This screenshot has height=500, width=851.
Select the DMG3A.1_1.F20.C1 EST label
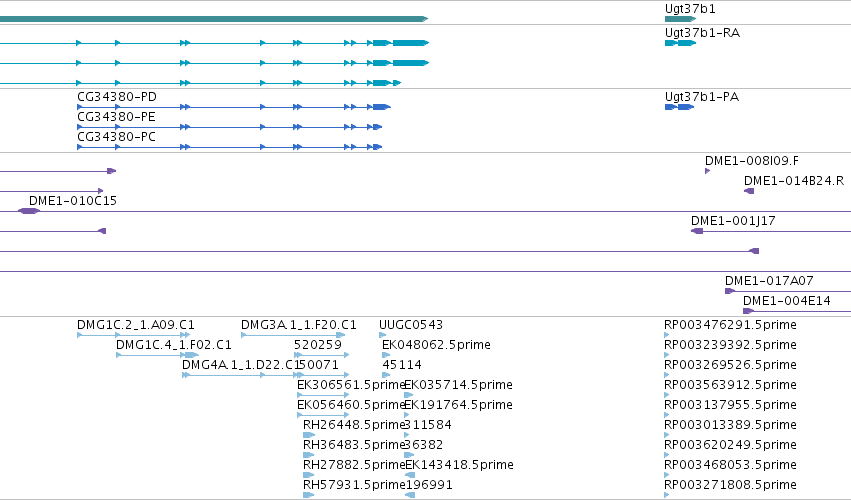[299, 325]
